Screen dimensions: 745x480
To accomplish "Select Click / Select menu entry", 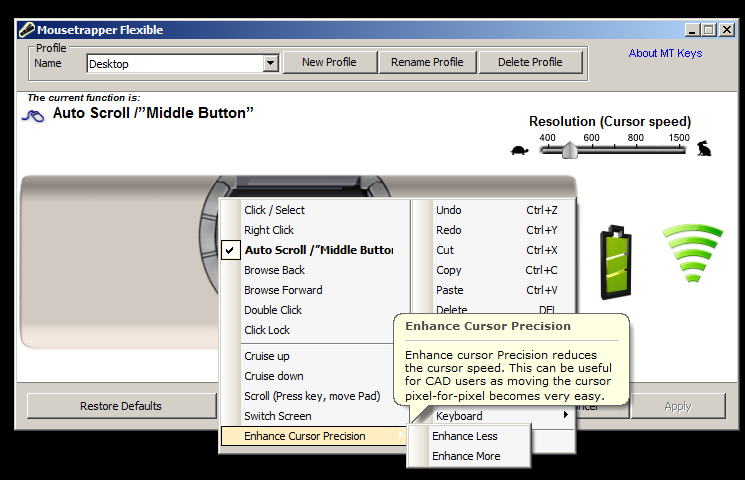I will click(315, 210).
